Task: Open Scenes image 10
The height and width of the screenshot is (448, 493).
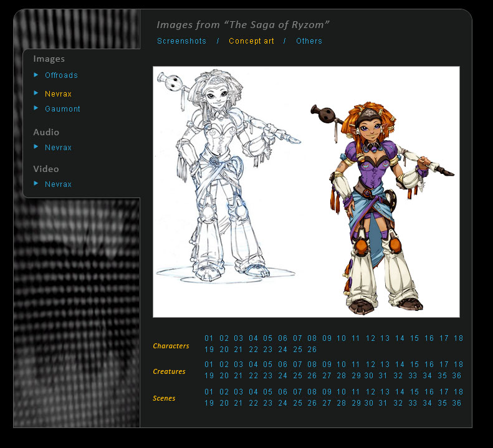Action: (341, 392)
